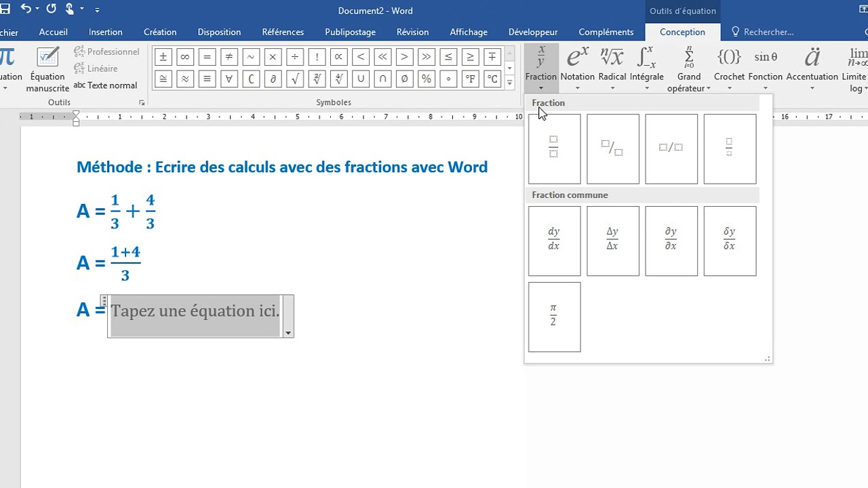Insert the intersection symbol
The height and width of the screenshot is (488, 868).
383,79
